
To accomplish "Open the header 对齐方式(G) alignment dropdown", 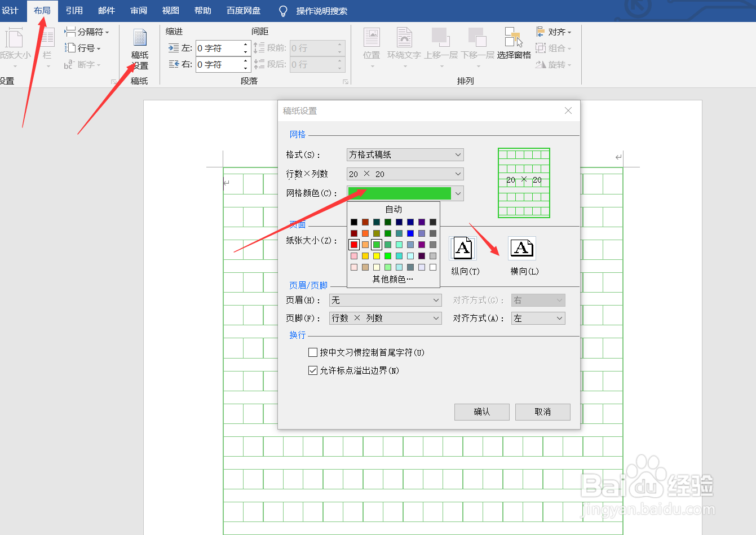I will point(538,300).
